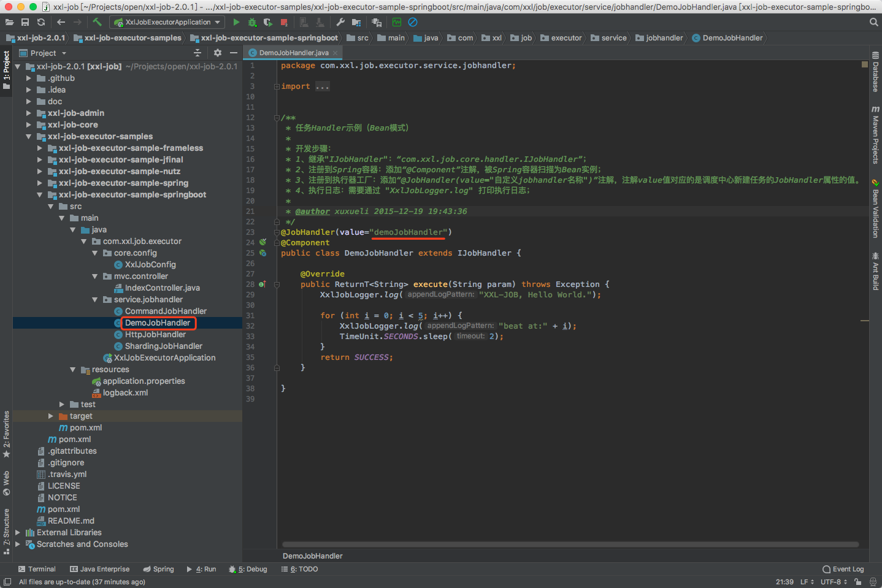882x588 pixels.
Task: Open the Event Log panel
Action: 843,569
